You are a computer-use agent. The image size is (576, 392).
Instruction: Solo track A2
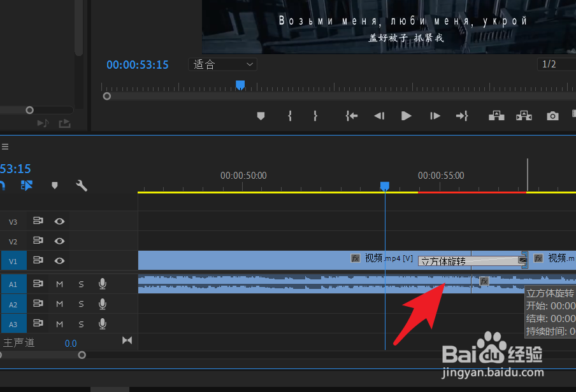pyautogui.click(x=81, y=304)
